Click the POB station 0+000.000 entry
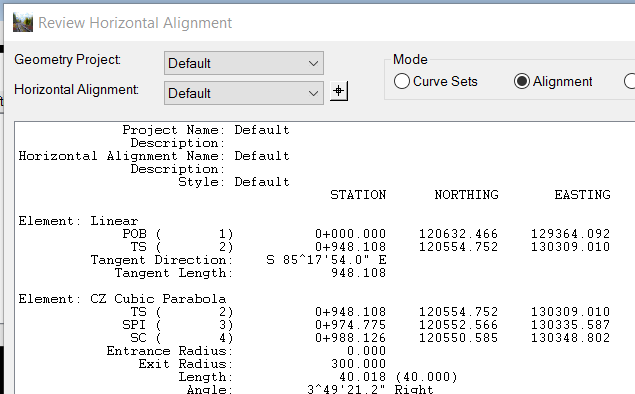The image size is (635, 394). [351, 234]
